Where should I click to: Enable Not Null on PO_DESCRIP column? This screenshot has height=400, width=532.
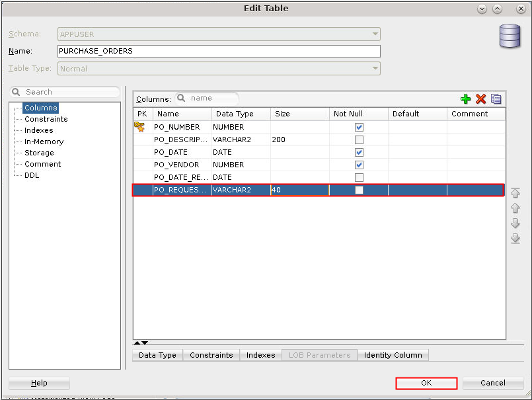click(x=359, y=140)
